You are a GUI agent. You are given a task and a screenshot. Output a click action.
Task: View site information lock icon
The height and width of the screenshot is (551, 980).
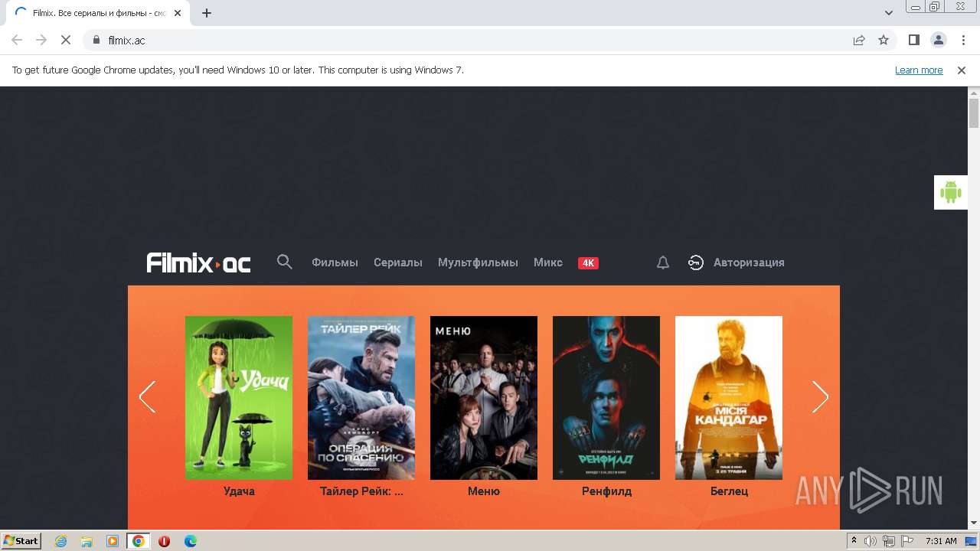96,40
